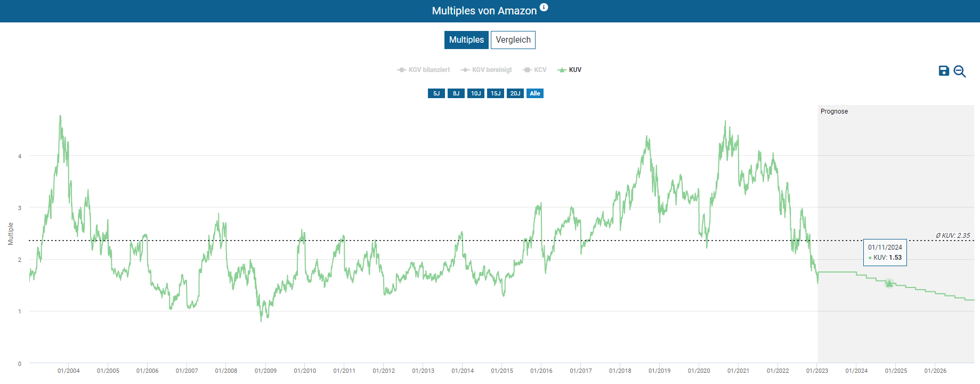
Task: Select the 8J time range
Action: pos(456,93)
